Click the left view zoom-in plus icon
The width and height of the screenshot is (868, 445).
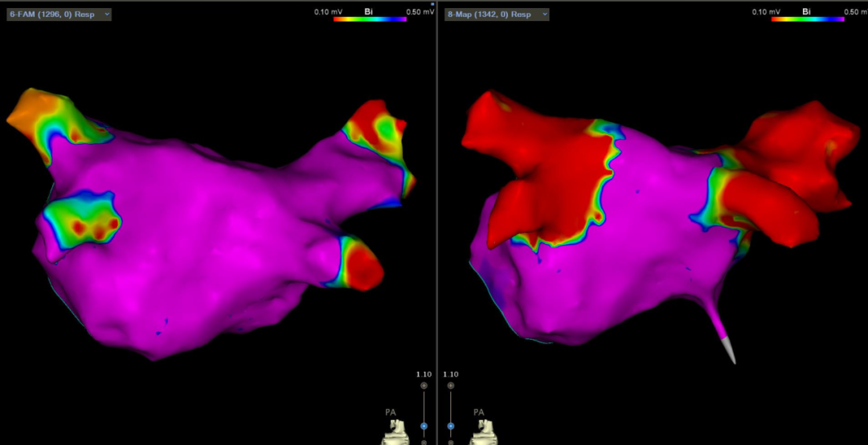pos(424,386)
